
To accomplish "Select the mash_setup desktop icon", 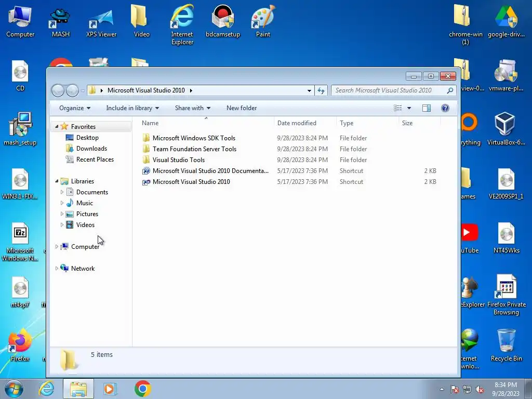I will pyautogui.click(x=20, y=129).
